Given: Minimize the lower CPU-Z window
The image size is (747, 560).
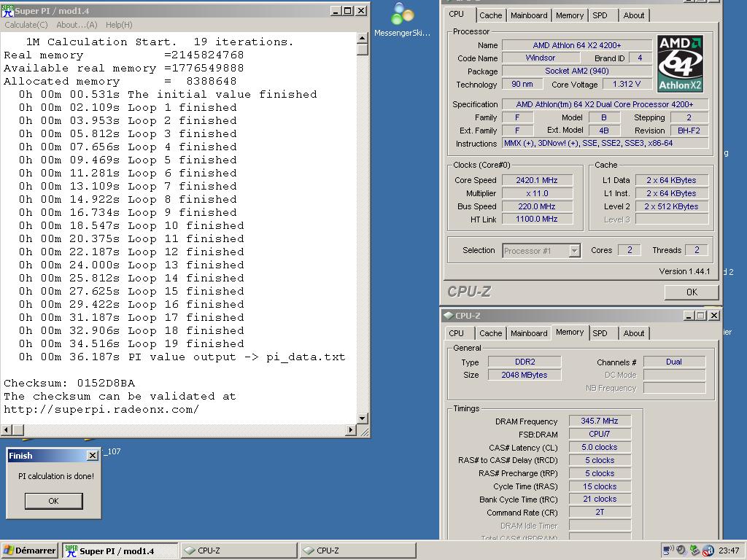Looking at the screenshot, I should tap(689, 315).
